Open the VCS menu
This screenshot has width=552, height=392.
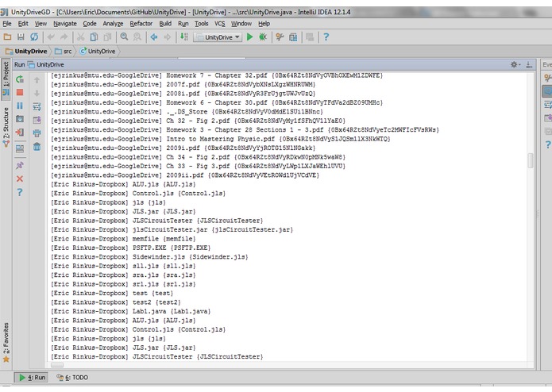pos(220,24)
